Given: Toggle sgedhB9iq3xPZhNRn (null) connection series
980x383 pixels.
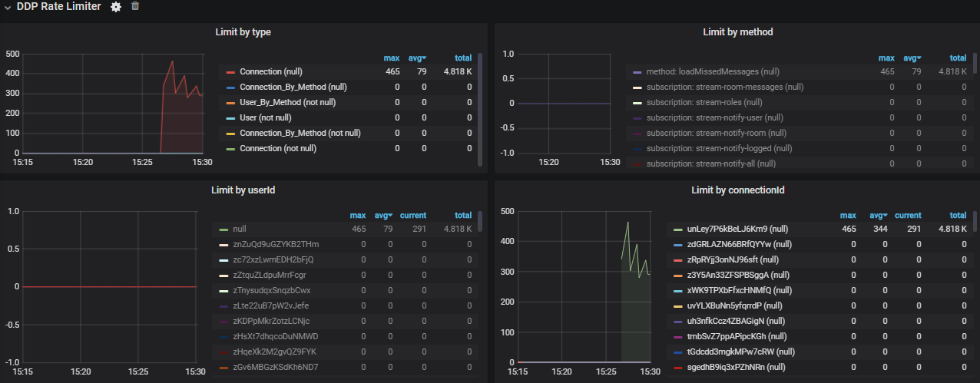Looking at the screenshot, I should click(x=737, y=367).
